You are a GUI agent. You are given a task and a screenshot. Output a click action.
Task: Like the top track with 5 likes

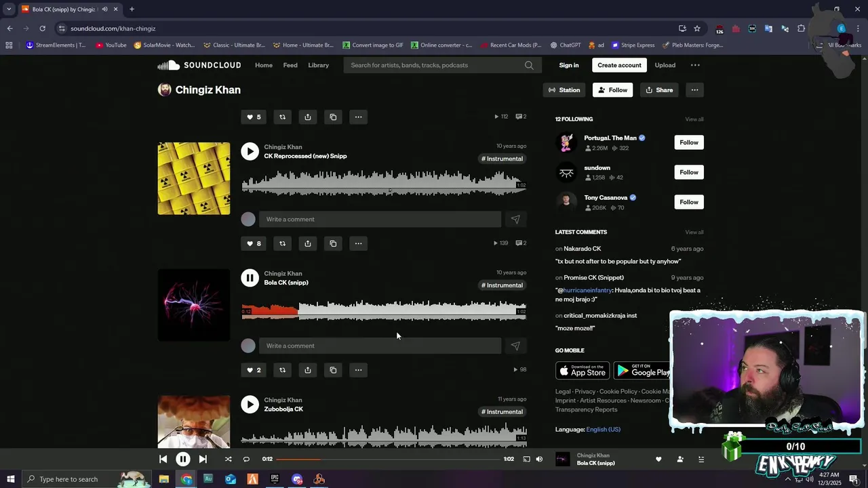pos(254,117)
